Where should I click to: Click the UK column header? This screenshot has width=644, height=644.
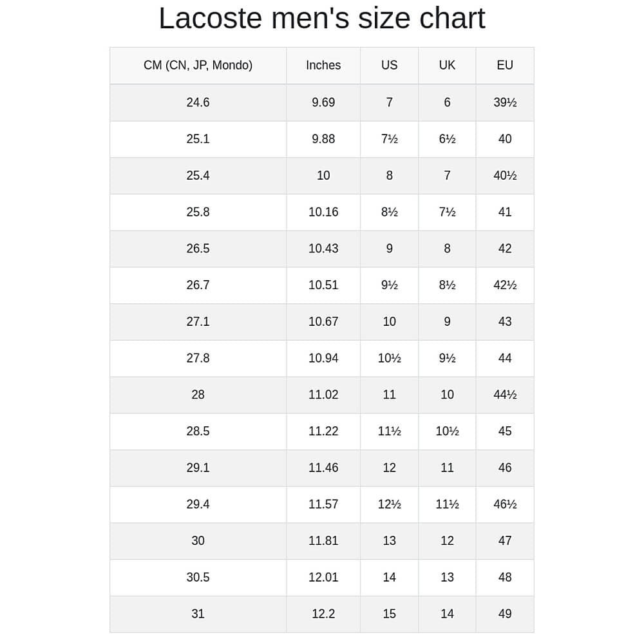(447, 65)
